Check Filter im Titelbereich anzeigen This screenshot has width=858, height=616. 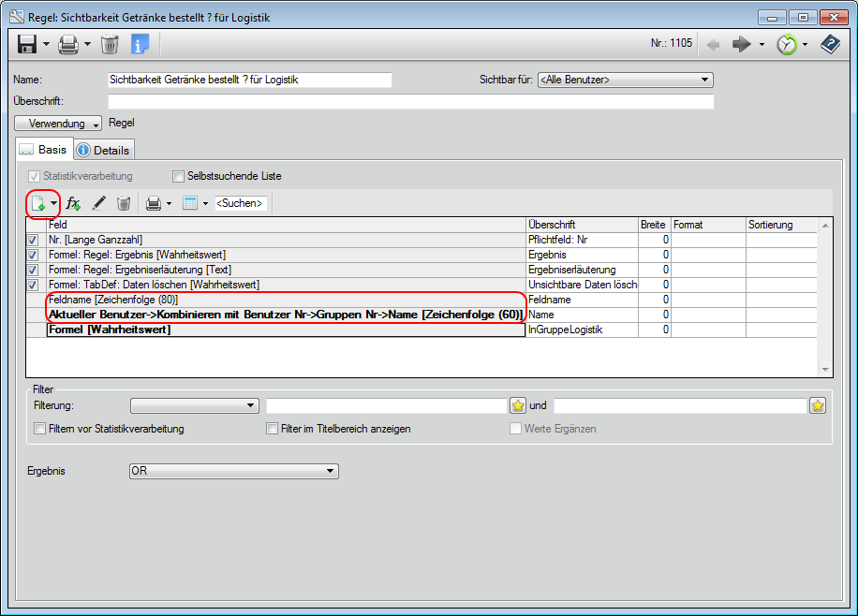click(273, 429)
